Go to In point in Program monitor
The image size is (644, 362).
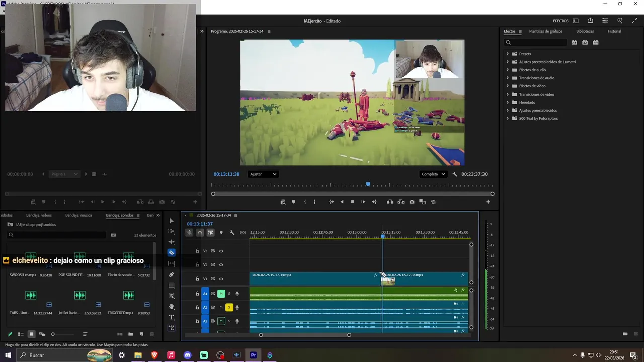pos(332,202)
